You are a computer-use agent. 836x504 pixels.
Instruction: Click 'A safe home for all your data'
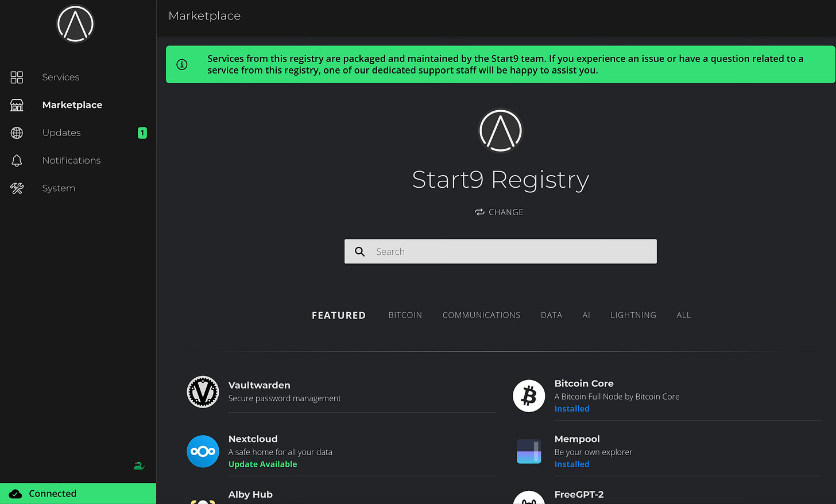(x=280, y=452)
